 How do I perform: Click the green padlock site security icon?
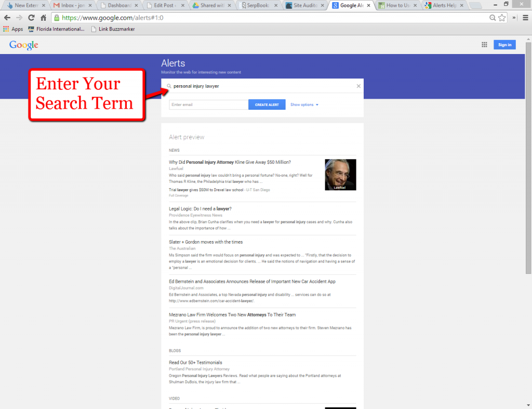57,18
